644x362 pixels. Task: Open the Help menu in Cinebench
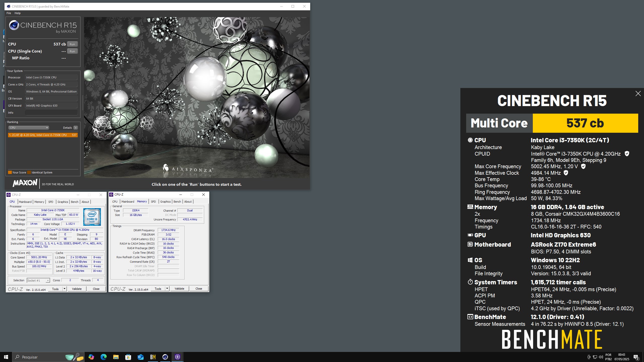[x=18, y=13]
